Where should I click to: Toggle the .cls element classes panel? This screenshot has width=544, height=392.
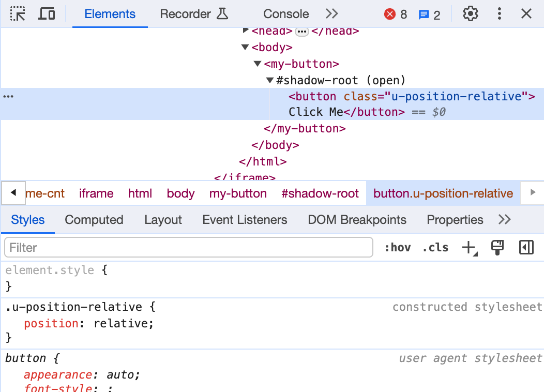pos(435,247)
